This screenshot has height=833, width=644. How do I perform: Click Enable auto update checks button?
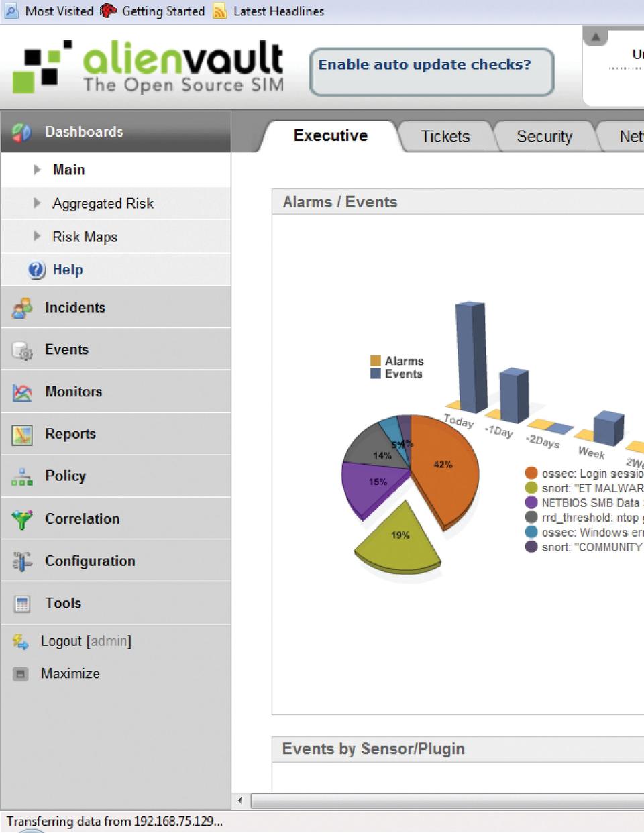pos(431,71)
